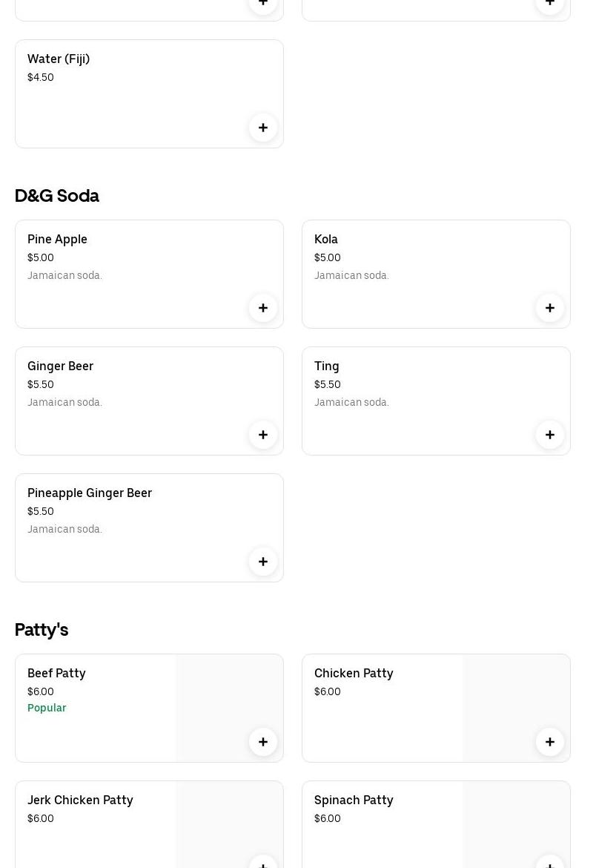
Task: Add Water (Fiji) to cart
Action: 263,128
